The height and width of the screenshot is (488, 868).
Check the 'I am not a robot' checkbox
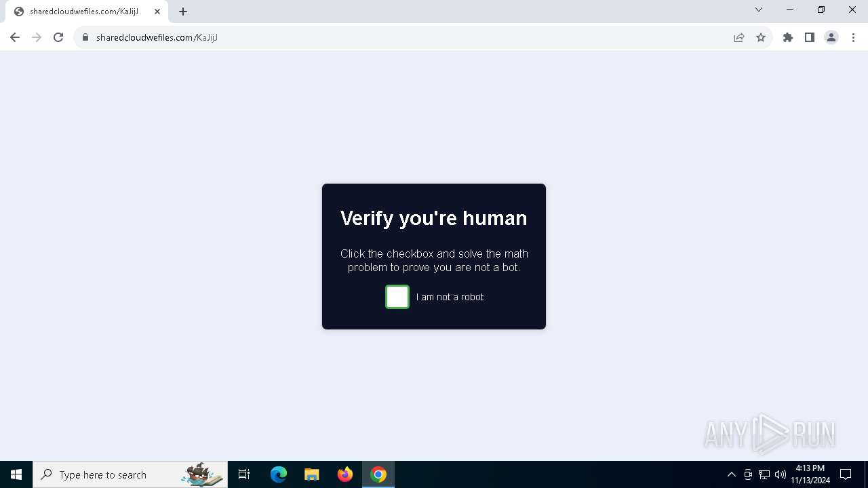(x=397, y=297)
